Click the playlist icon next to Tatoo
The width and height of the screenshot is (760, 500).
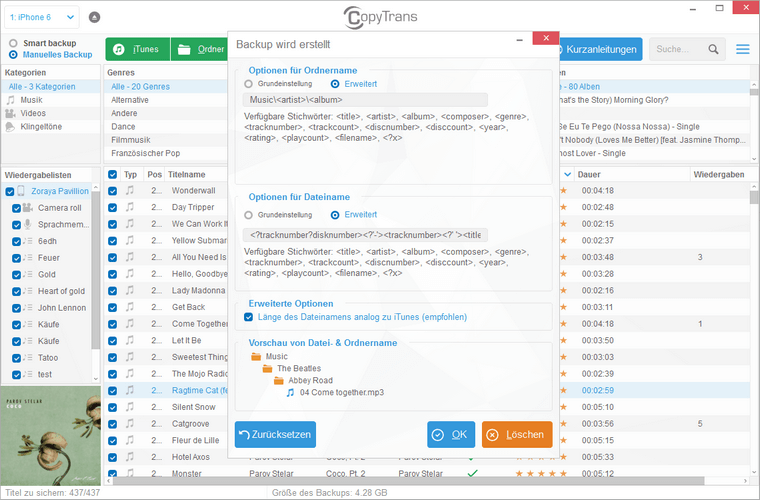28,358
